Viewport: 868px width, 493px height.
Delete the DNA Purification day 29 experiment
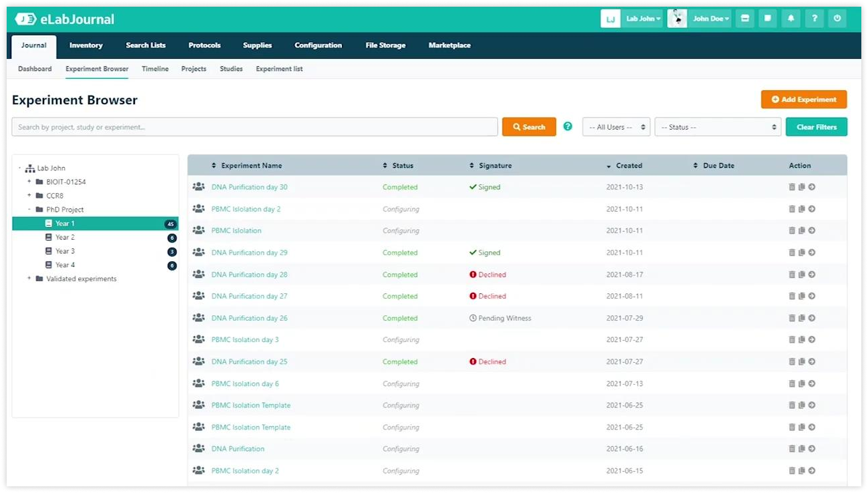(x=792, y=253)
